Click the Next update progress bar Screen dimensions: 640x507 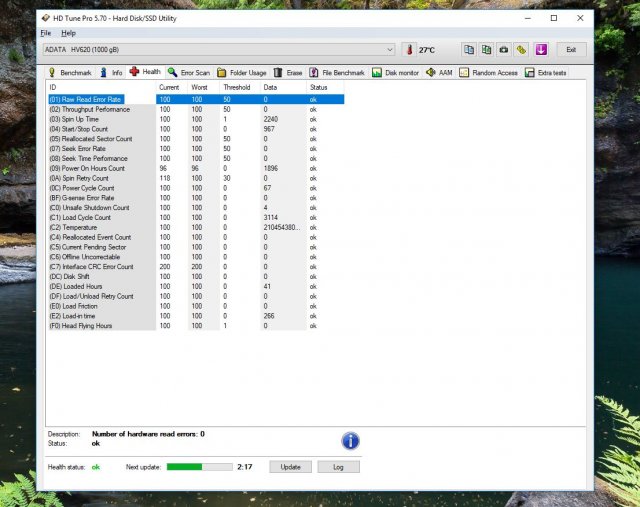point(200,467)
